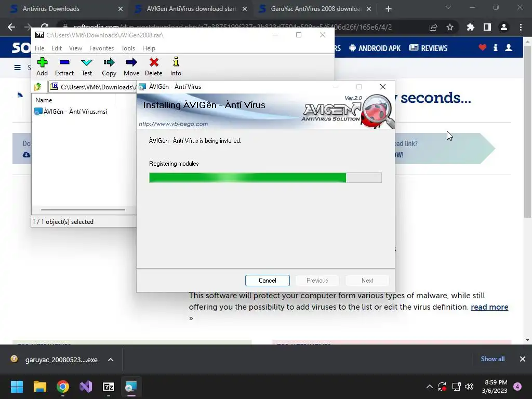The image size is (532, 399).
Task: Expand garuyac download item options chevron
Action: pos(111,360)
